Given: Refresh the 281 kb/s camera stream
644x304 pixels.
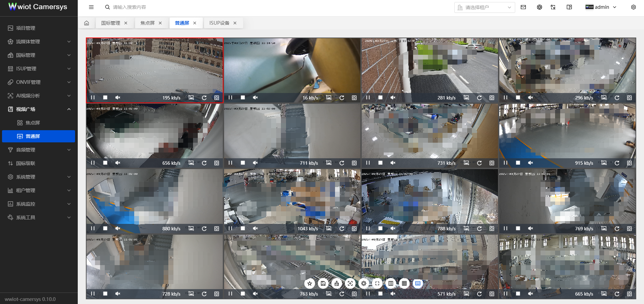Looking at the screenshot, I should pos(479,98).
